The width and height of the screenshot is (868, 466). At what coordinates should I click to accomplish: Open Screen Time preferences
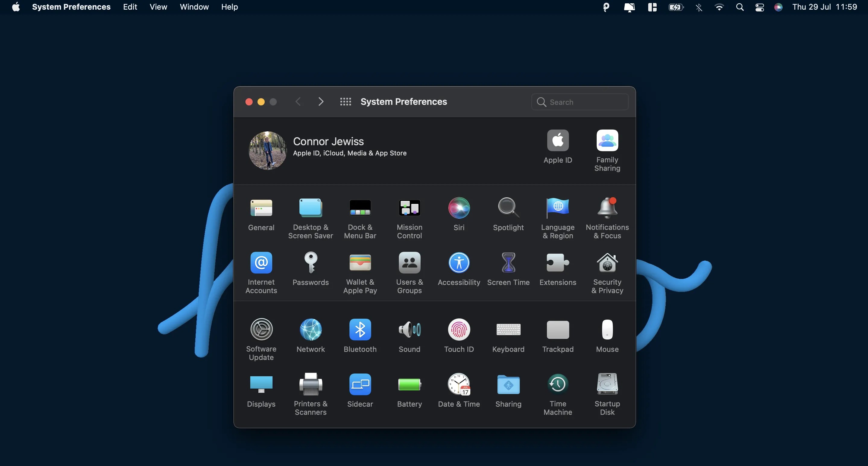[x=508, y=269]
